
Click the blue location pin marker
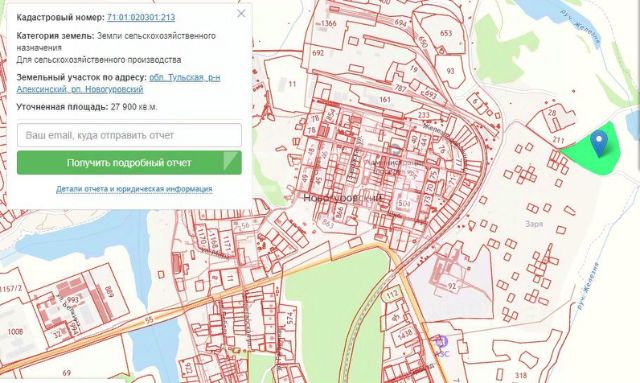click(599, 143)
